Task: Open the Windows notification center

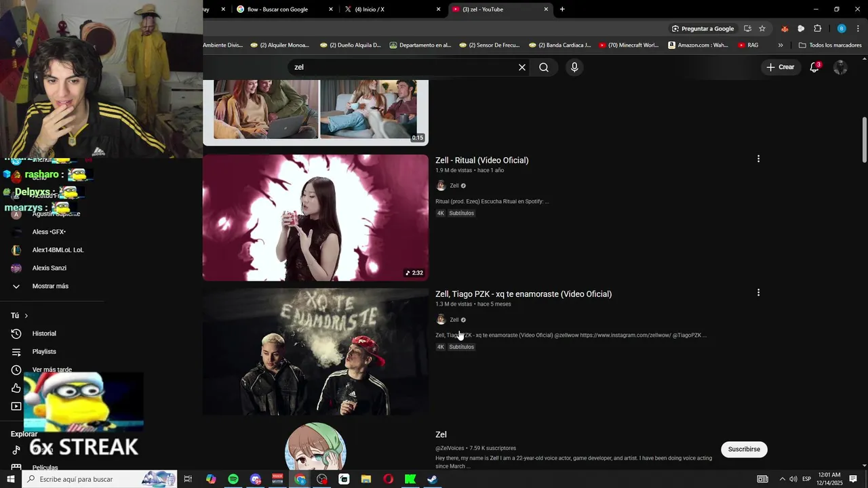Action: tap(853, 479)
